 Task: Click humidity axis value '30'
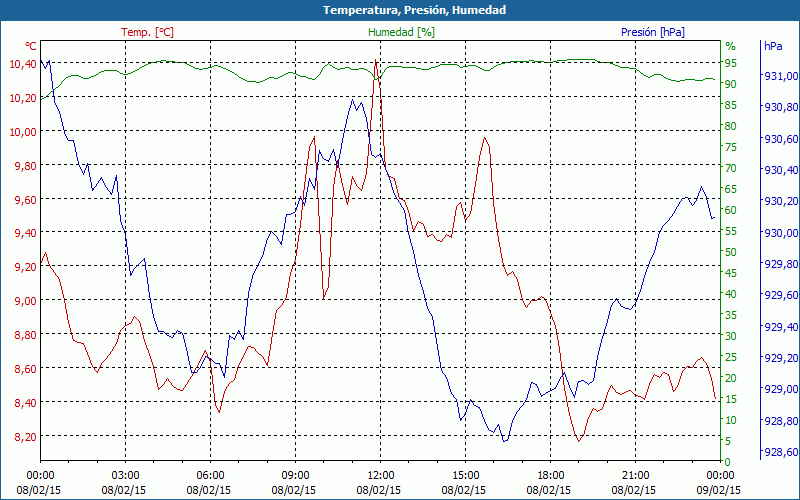point(731,336)
